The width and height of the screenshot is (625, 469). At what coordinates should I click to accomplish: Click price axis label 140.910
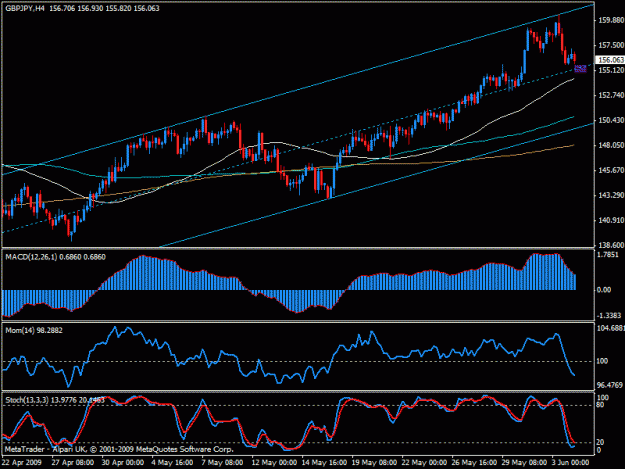[x=611, y=220]
